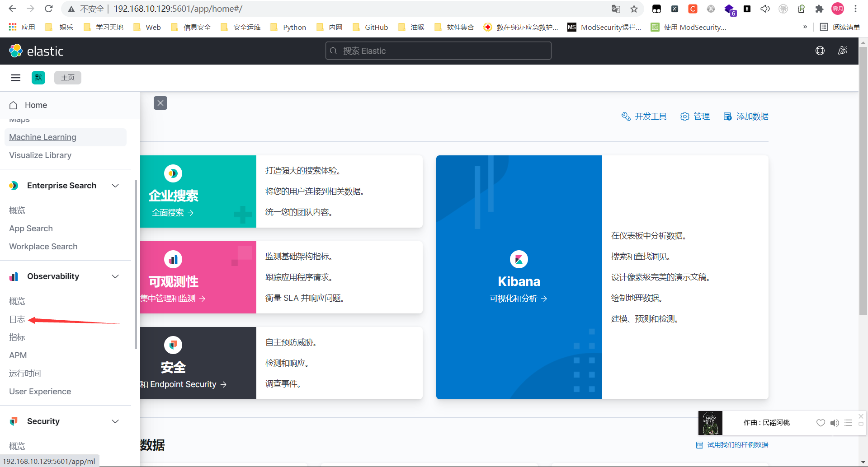868x467 pixels.
Task: Collapse the Enterprise Search section
Action: pyautogui.click(x=115, y=186)
